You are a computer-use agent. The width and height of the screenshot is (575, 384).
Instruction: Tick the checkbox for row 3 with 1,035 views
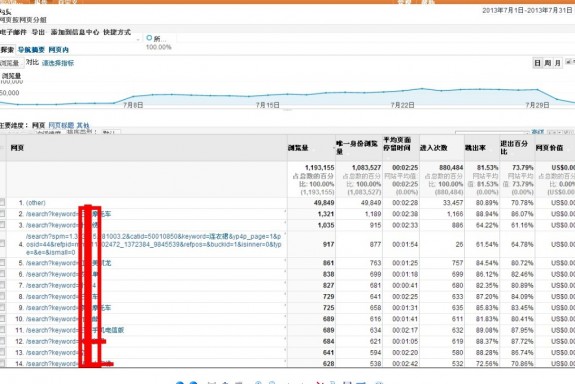[x=2, y=225]
